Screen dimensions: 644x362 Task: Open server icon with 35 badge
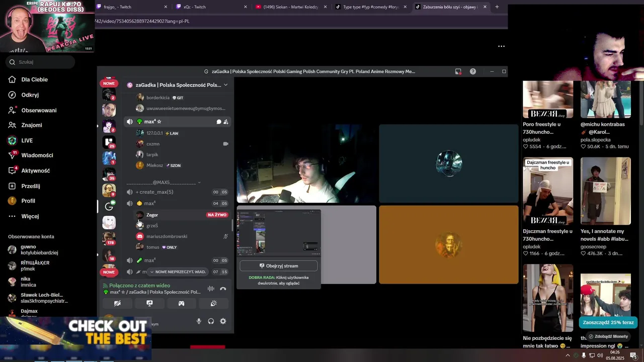pyautogui.click(x=109, y=174)
